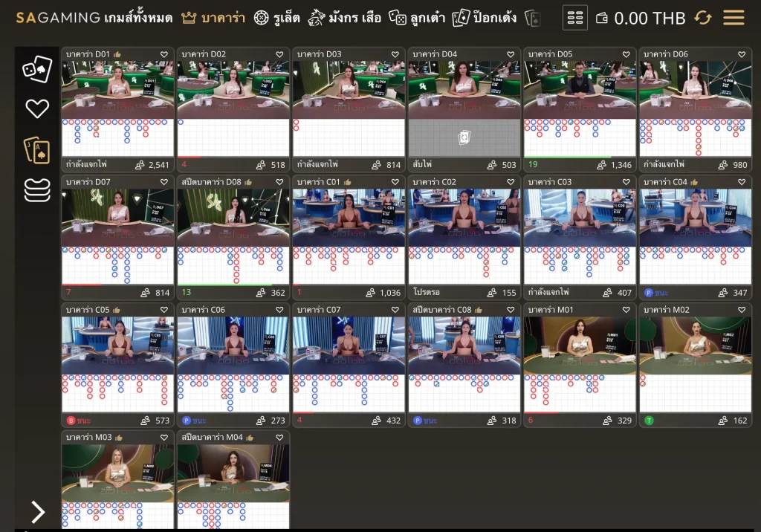Image resolution: width=761 pixels, height=532 pixels.
Task: Favorite the บาคาร่า D01 table
Action: pos(164,54)
